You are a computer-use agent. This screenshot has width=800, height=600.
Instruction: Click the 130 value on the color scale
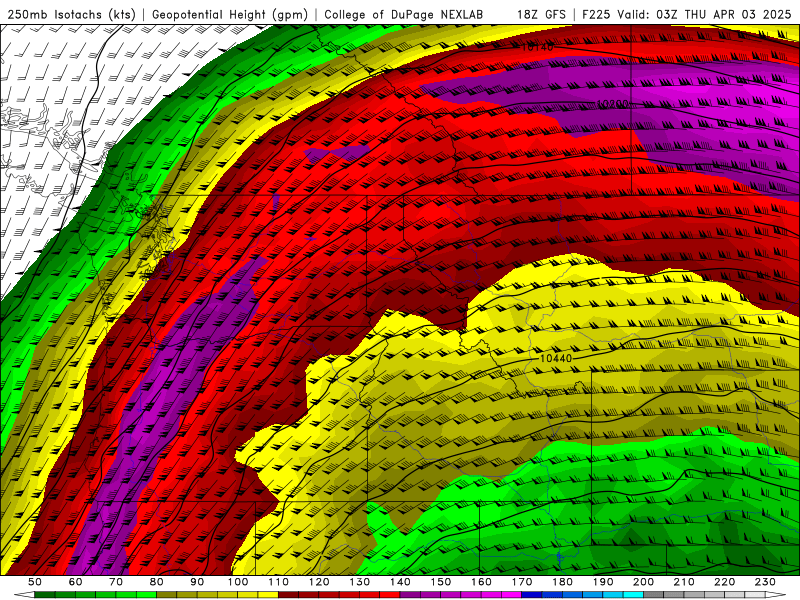coord(360,582)
